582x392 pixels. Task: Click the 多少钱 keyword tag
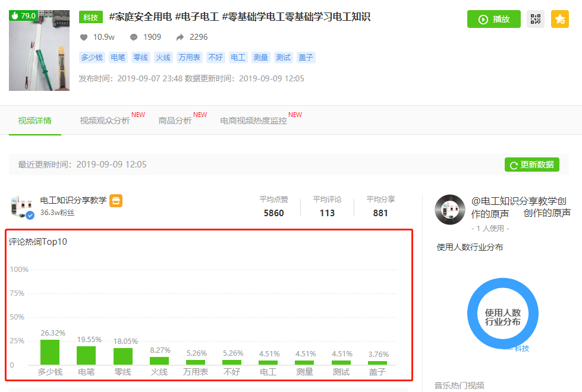[91, 57]
